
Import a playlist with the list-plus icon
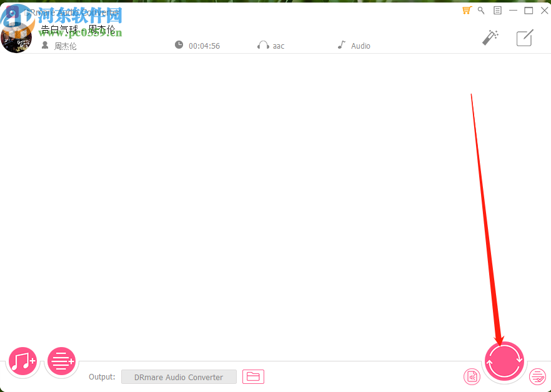[61, 361]
